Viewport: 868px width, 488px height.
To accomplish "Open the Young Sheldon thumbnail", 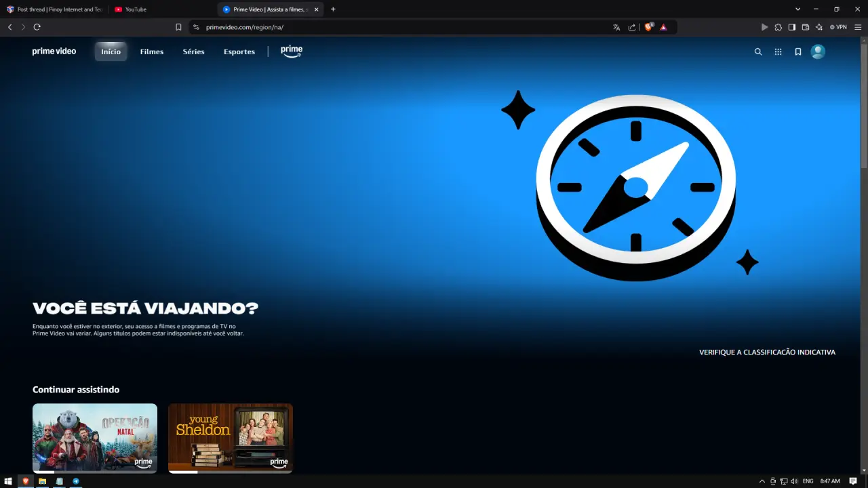I will pos(231,438).
